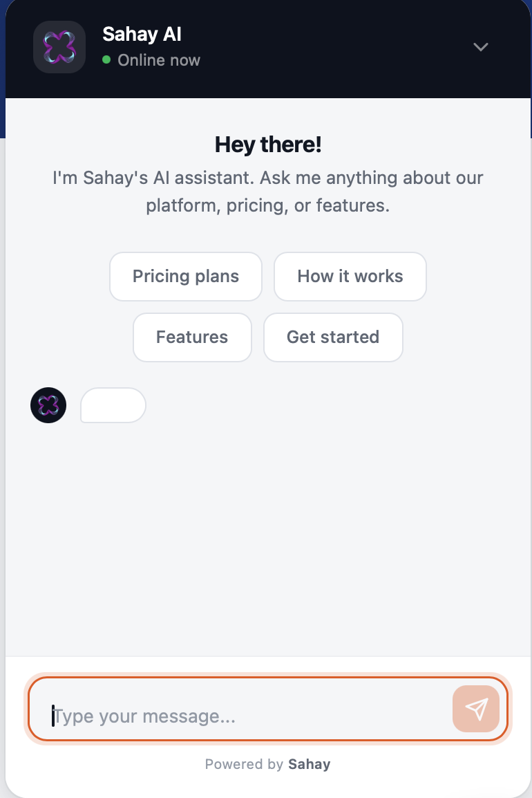The image size is (532, 798).
Task: Click the Sahay AI logo avatar in header
Action: (59, 47)
